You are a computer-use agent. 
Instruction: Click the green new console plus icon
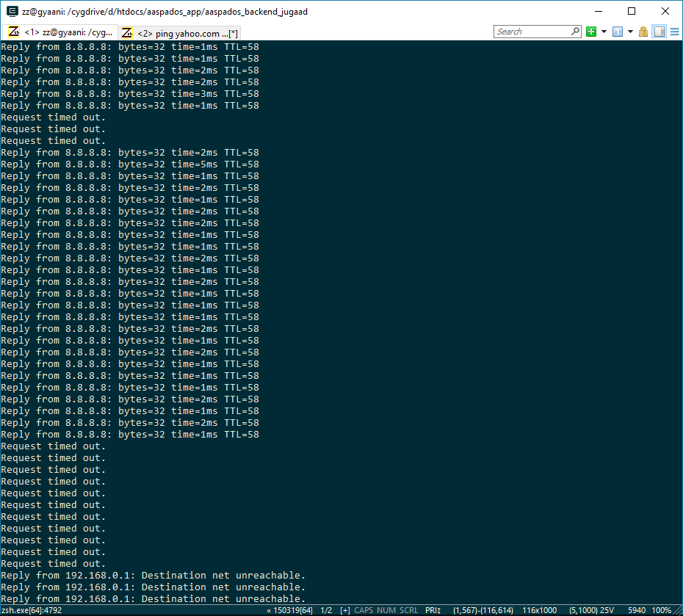click(x=591, y=32)
